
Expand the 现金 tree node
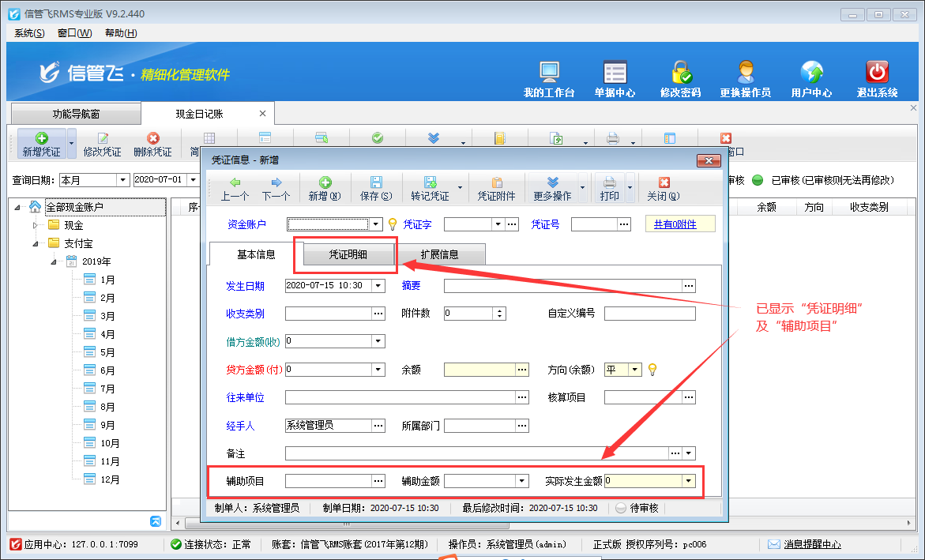[x=35, y=225]
